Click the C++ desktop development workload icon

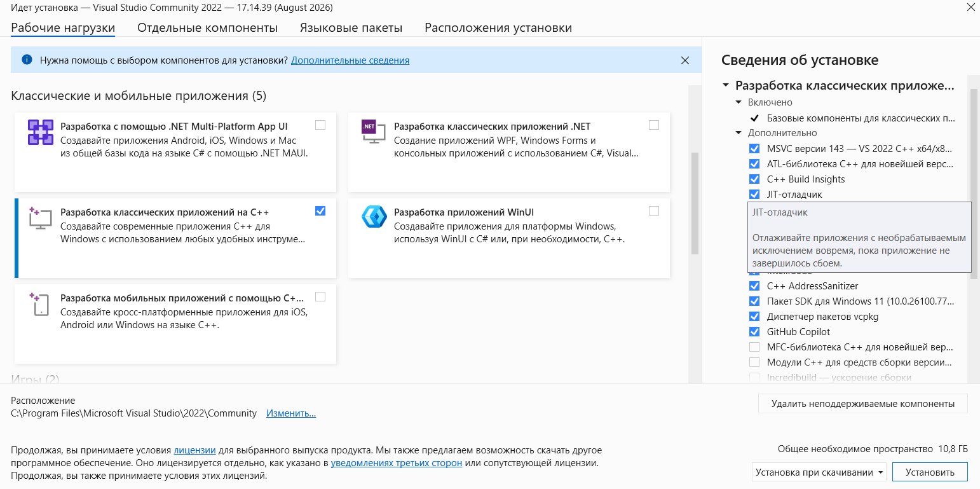[40, 217]
